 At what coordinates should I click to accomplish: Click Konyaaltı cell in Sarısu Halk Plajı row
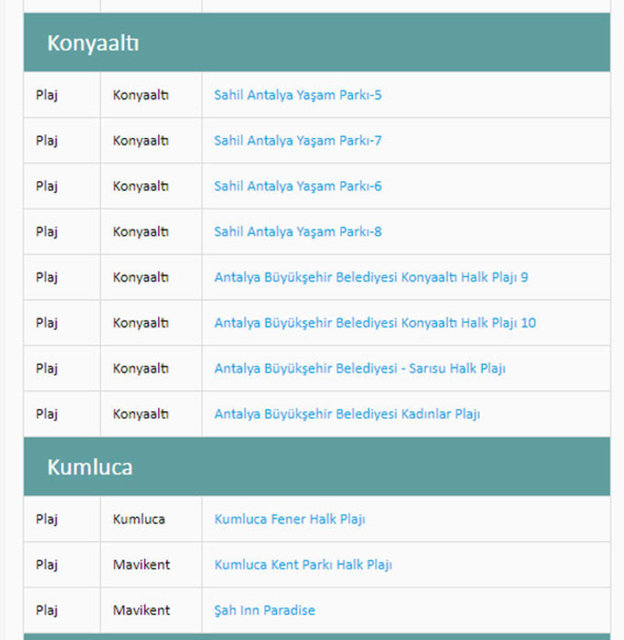point(141,368)
